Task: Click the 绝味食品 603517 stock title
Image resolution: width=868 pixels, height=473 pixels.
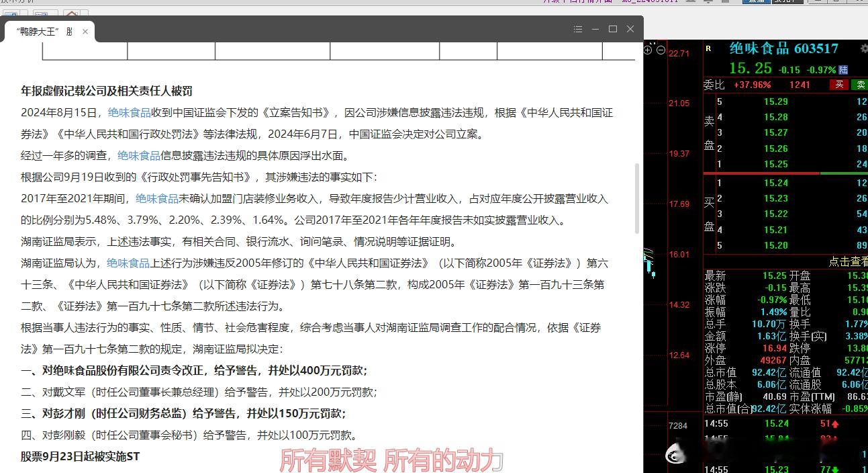Action: (x=783, y=48)
